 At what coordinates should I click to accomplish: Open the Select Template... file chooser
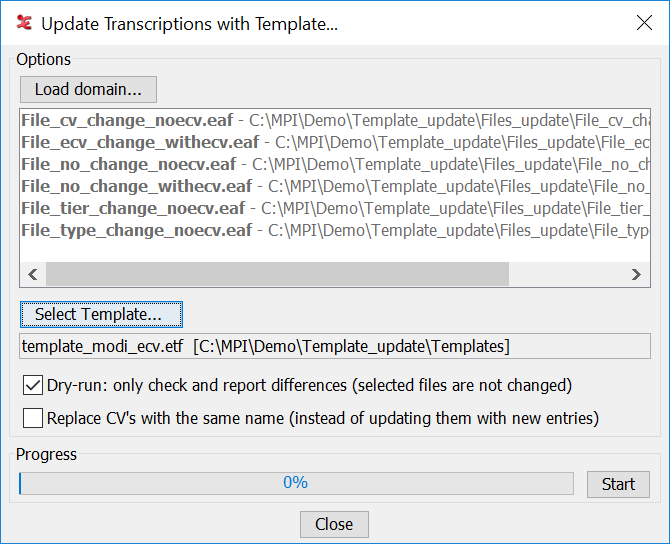[x=100, y=314]
